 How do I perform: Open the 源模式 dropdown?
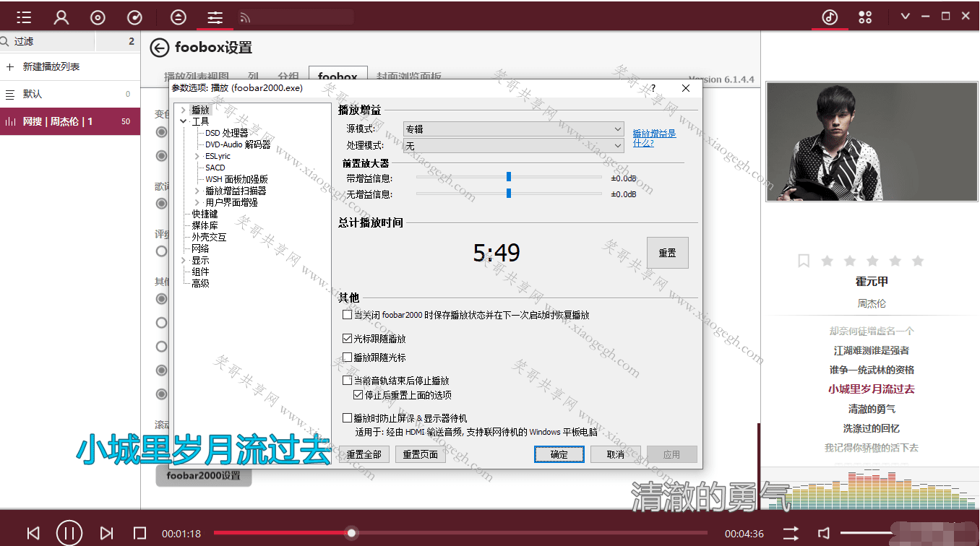513,129
